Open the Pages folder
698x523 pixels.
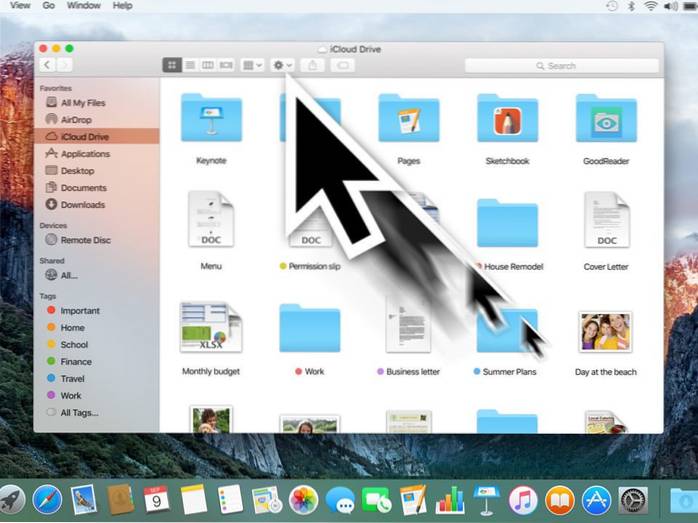point(409,118)
